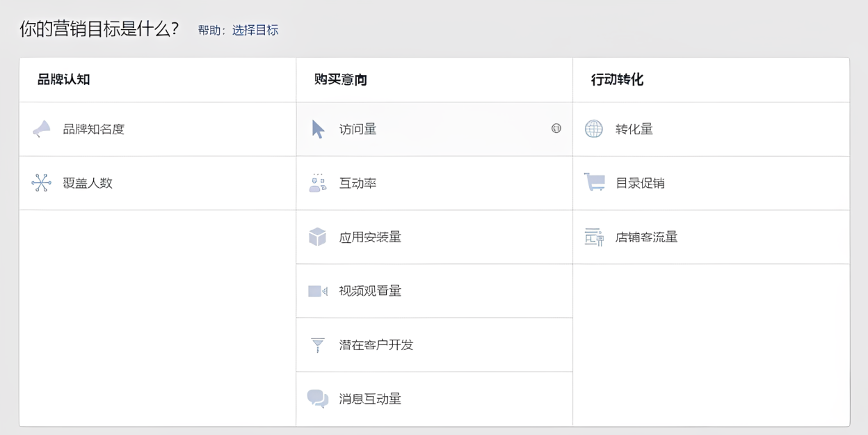Select the shopping cart icon for 目录促销

tap(595, 182)
